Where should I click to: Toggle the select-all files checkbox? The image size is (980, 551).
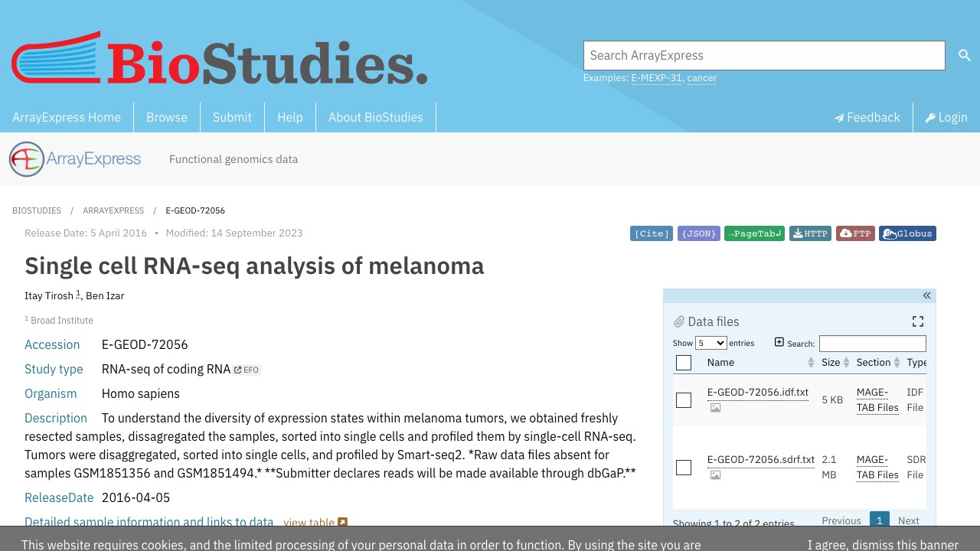point(684,363)
